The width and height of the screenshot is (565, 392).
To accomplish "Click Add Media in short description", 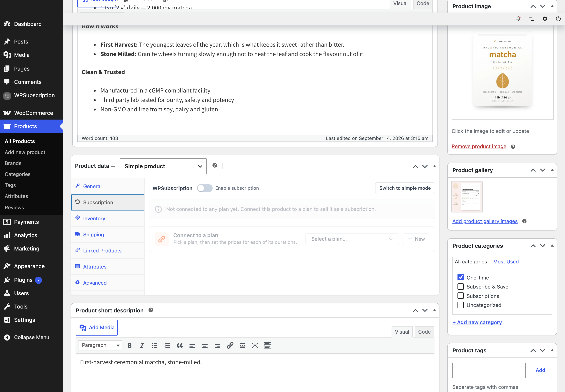I will tap(97, 327).
